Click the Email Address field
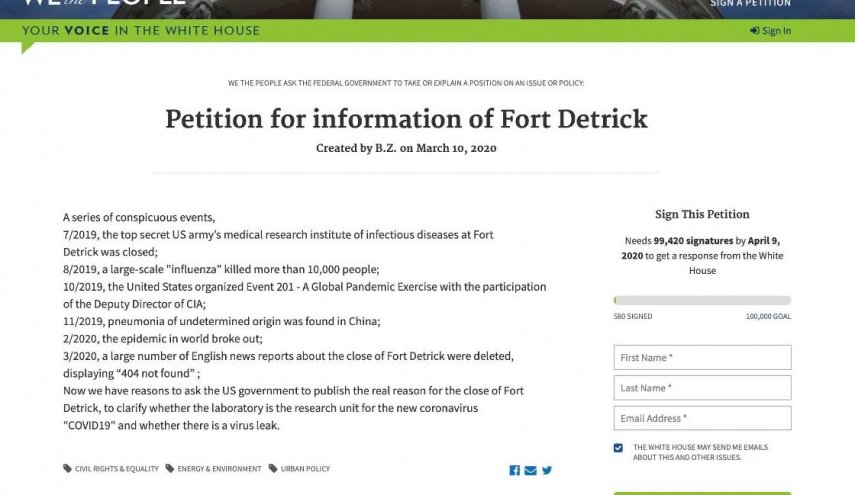Viewport: 855px width, 495px height. 702,418
